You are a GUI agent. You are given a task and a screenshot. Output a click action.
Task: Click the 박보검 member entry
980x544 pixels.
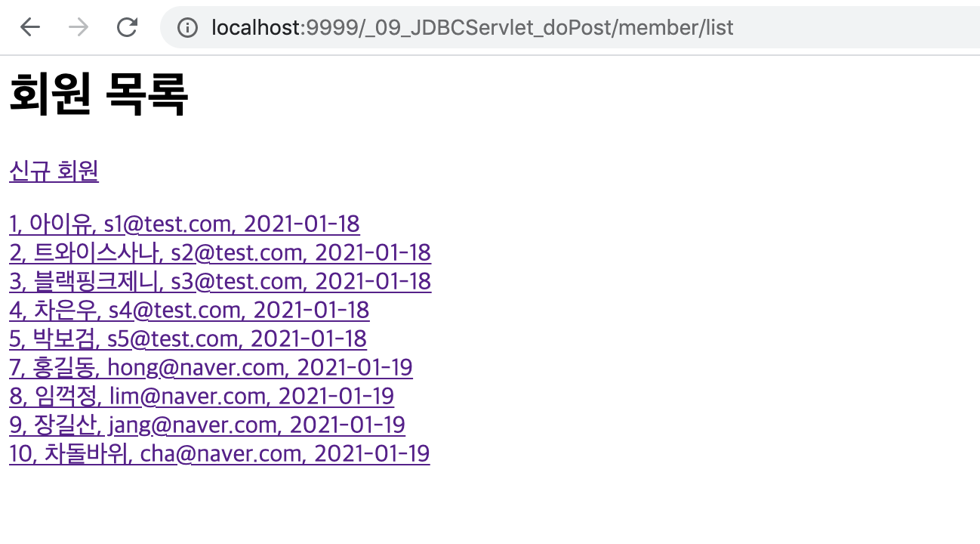coord(186,338)
